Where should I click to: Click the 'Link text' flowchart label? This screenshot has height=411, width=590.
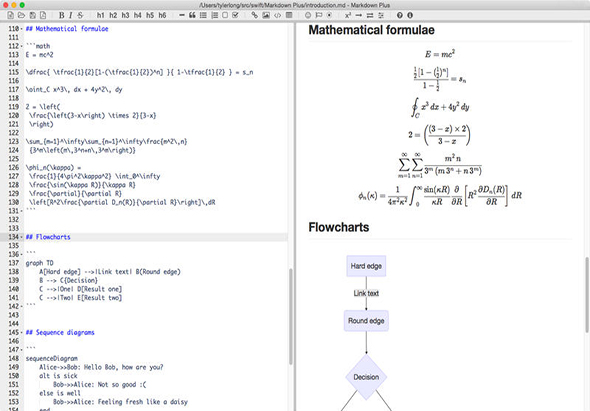tap(366, 293)
